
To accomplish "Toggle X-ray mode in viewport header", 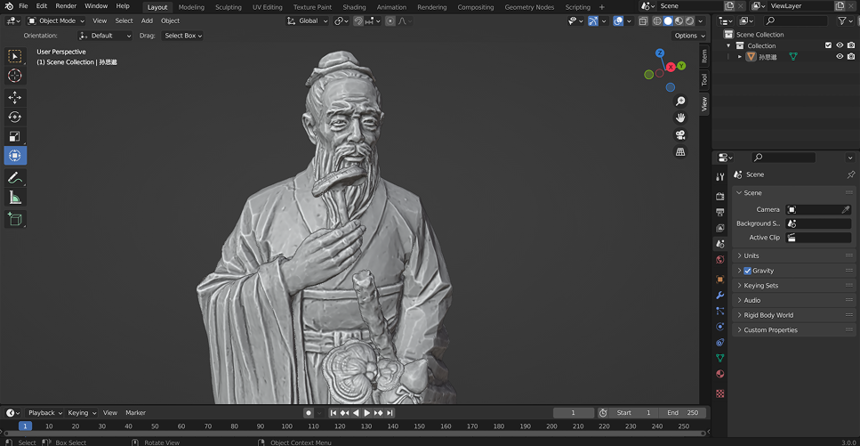I will coord(643,21).
